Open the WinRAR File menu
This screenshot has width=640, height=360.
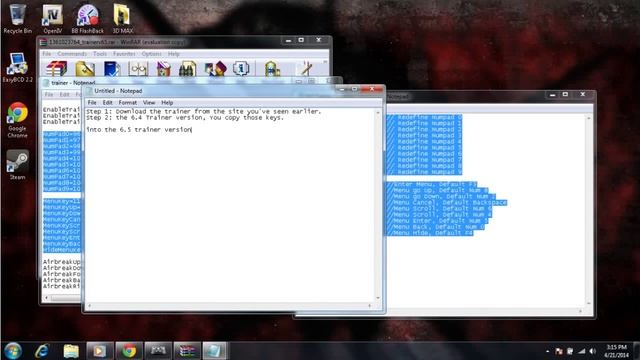pyautogui.click(x=47, y=54)
